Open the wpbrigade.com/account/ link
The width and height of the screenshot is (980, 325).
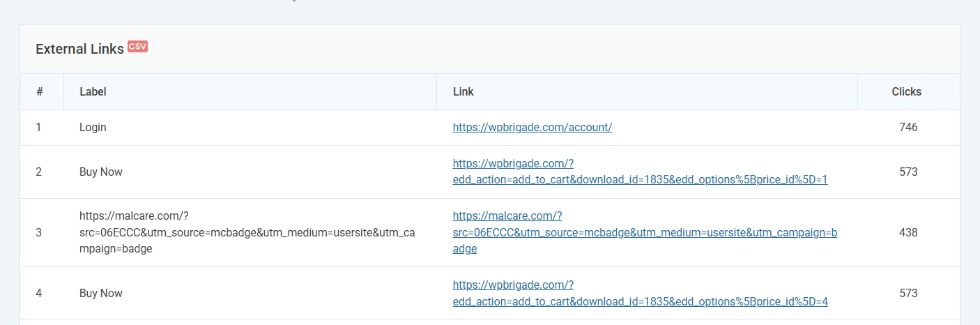tap(533, 128)
